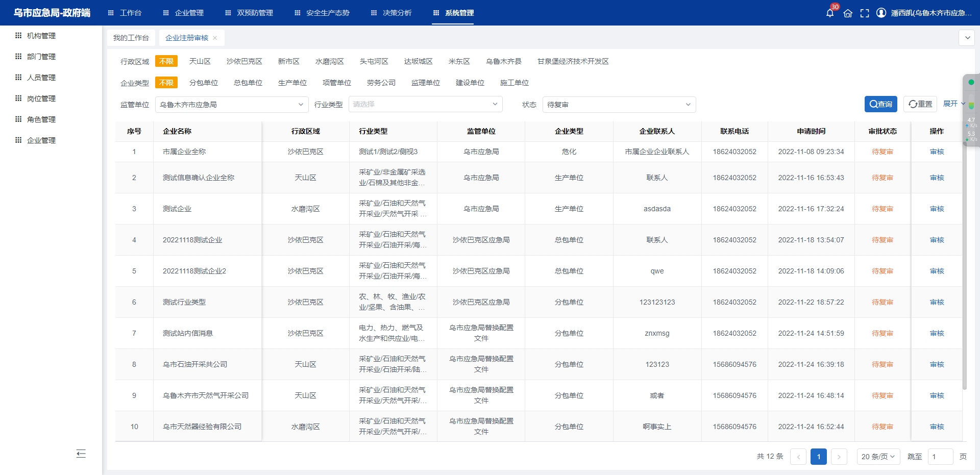Viewport: 980px width, 475px height.
Task: Open the 20 条/页 page size dropdown
Action: (x=878, y=457)
